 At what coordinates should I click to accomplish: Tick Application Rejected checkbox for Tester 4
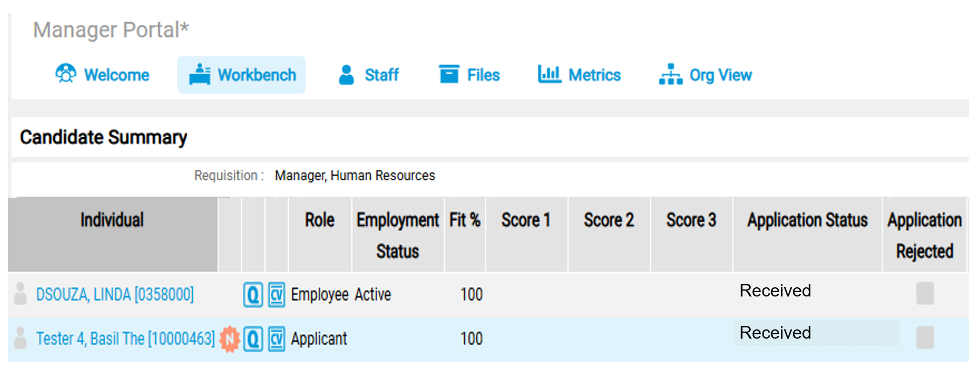[x=924, y=338]
